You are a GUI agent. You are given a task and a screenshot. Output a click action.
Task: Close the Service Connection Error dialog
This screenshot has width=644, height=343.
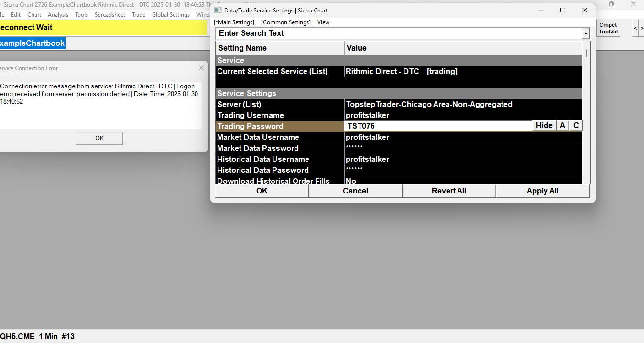201,68
